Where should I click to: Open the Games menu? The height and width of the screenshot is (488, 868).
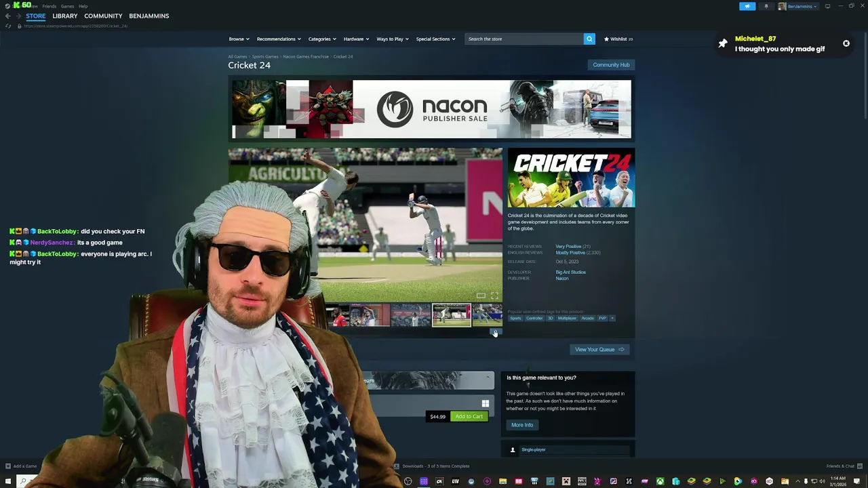point(67,6)
